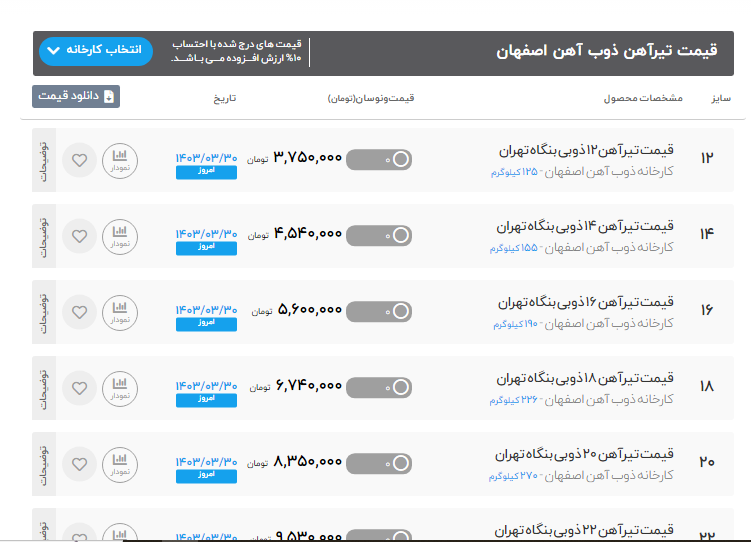751x542 pixels.
Task: Open chart icon for size 16 beam
Action: pos(120,312)
